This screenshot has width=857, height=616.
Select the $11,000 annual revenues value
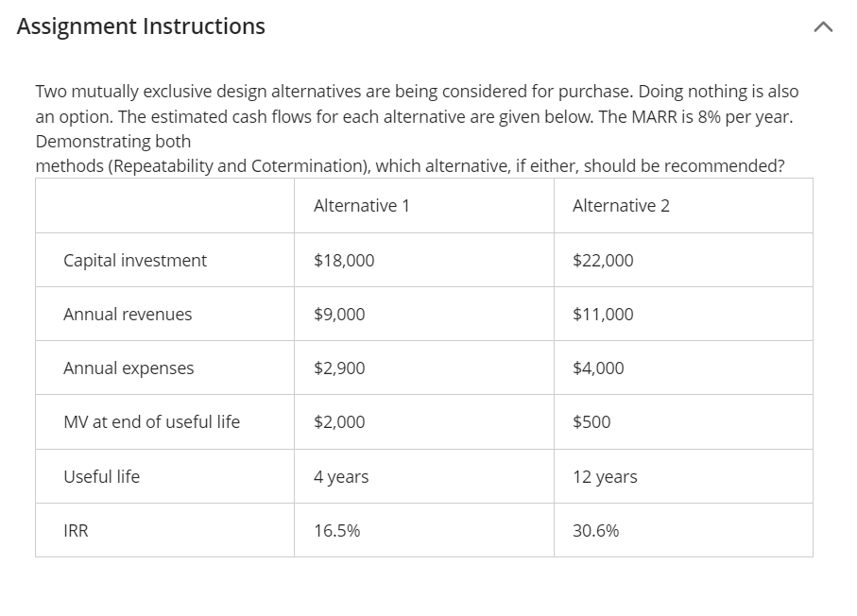[598, 314]
